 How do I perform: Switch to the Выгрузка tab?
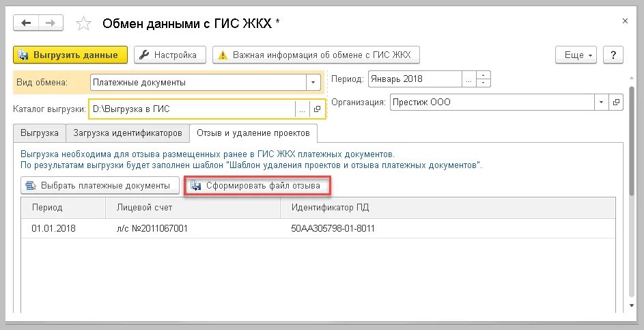40,133
